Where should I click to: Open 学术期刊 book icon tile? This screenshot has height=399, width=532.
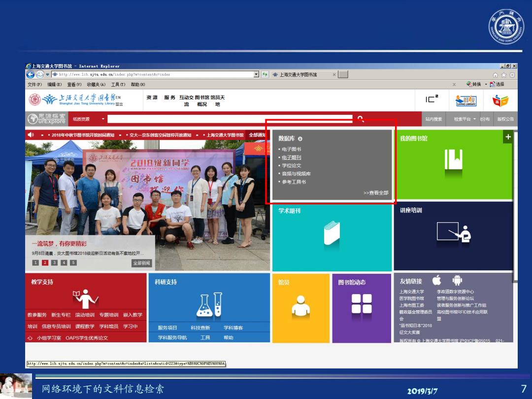click(x=332, y=233)
